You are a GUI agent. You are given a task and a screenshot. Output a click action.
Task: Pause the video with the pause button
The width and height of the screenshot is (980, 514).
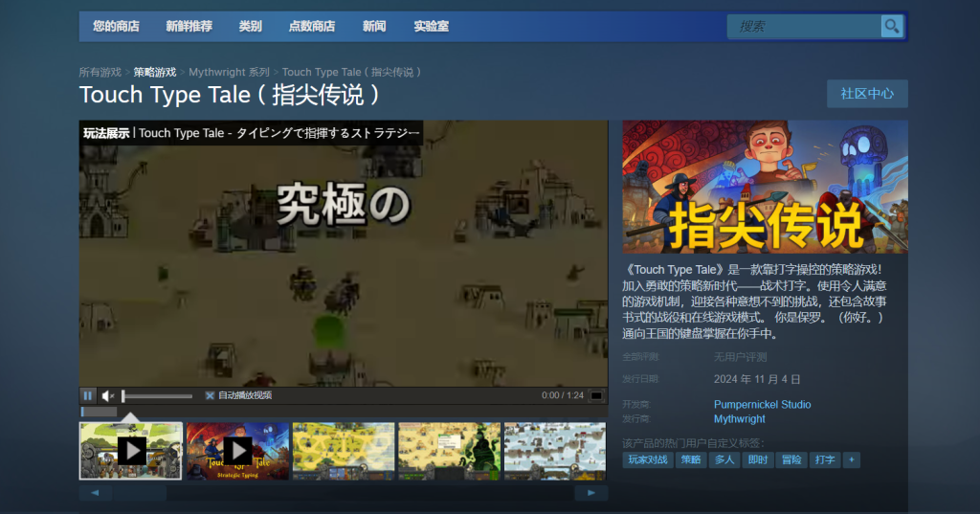(x=88, y=395)
